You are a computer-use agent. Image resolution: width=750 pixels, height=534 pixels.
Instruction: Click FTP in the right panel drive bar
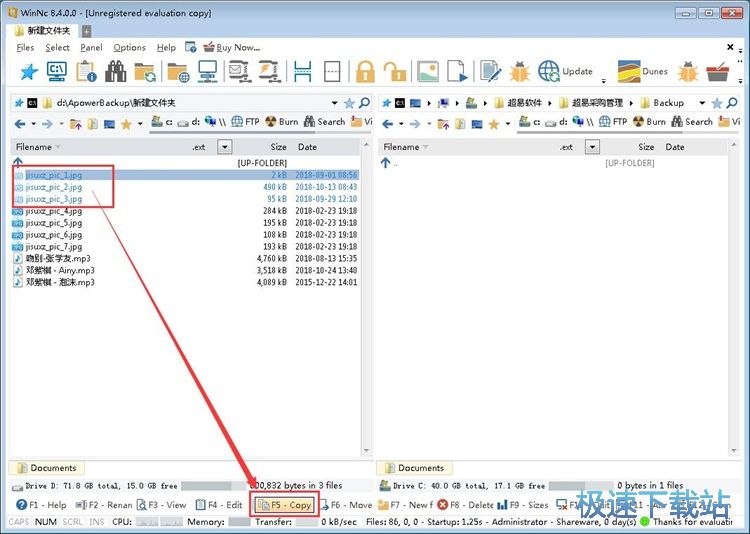[613, 122]
